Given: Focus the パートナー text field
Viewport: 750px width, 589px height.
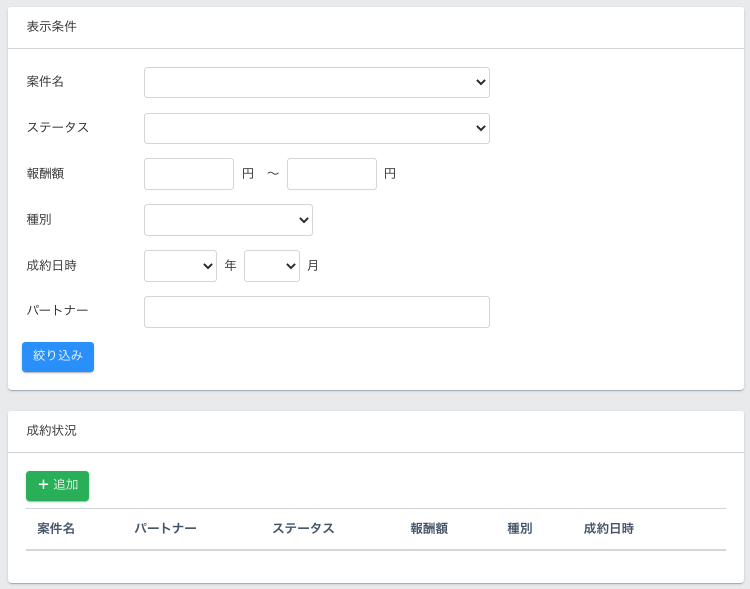Looking at the screenshot, I should coord(316,312).
